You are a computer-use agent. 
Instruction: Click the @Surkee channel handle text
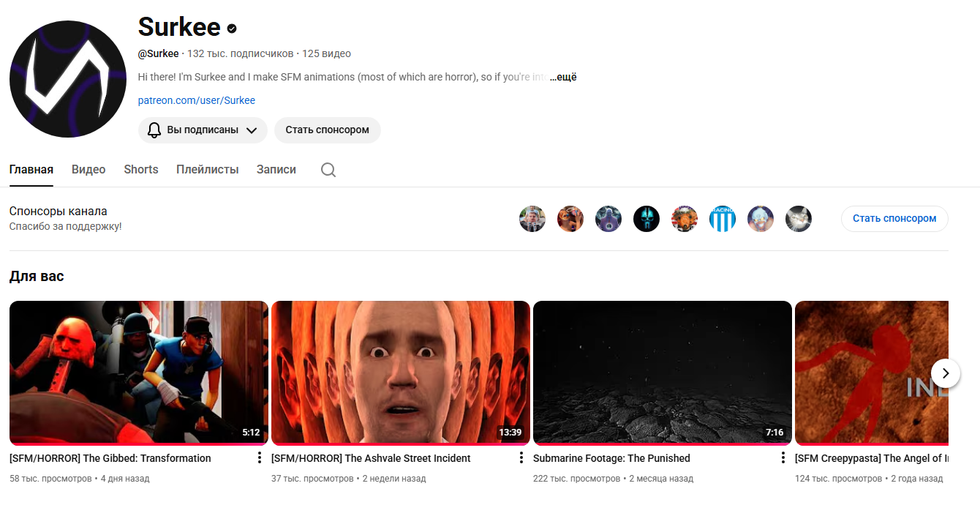click(x=159, y=54)
